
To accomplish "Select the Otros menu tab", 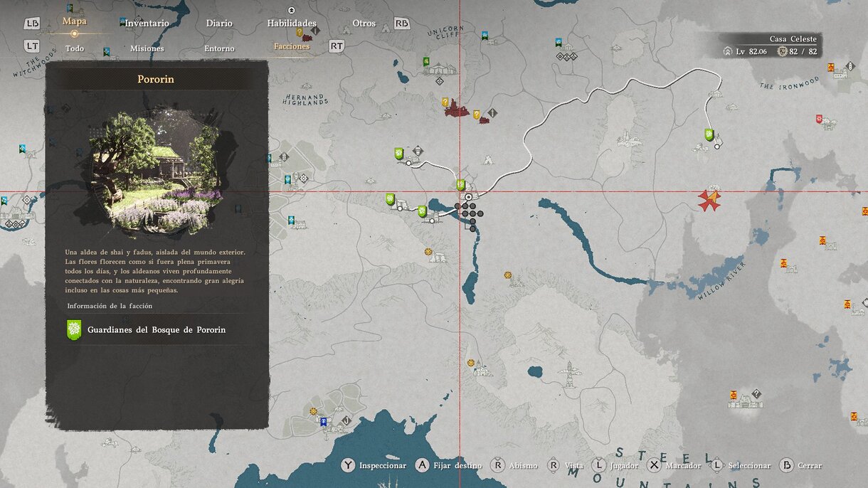I will tap(364, 23).
